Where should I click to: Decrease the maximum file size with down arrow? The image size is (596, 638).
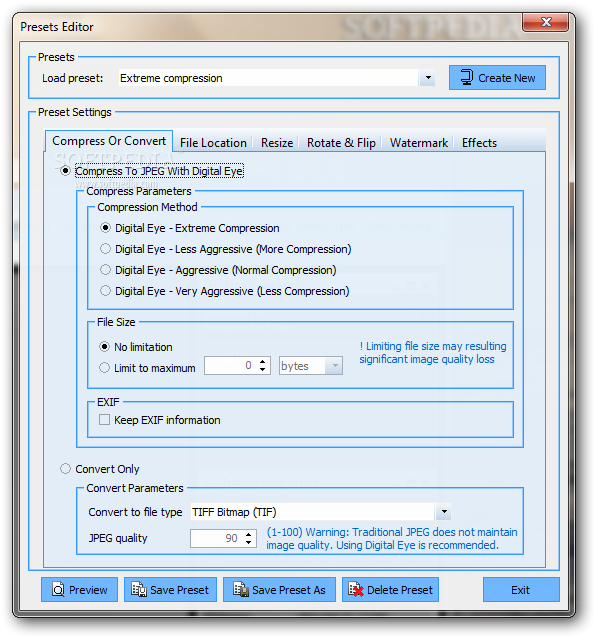click(x=263, y=369)
